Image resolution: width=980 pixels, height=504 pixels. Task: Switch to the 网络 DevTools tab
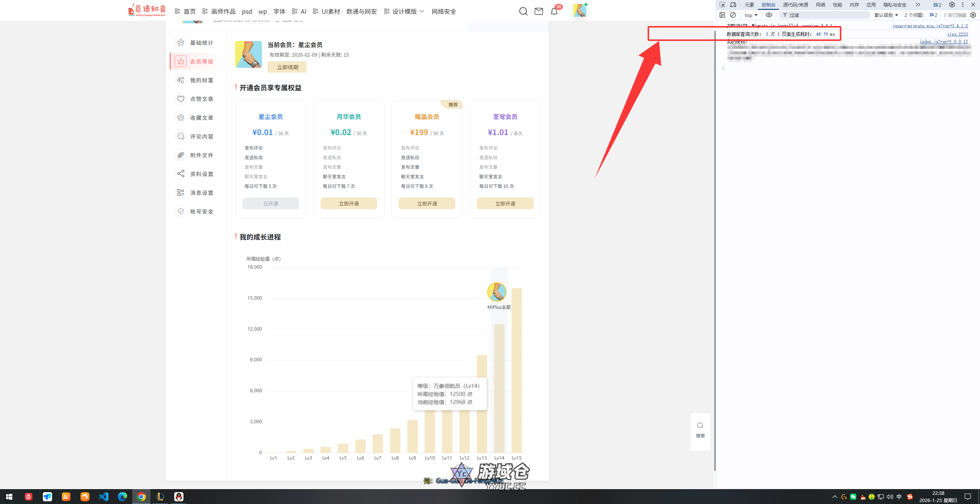coord(820,5)
